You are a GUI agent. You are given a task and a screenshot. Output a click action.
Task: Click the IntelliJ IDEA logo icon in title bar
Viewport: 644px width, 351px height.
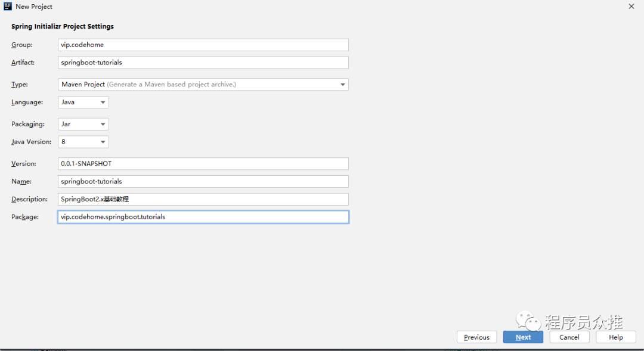(x=7, y=6)
